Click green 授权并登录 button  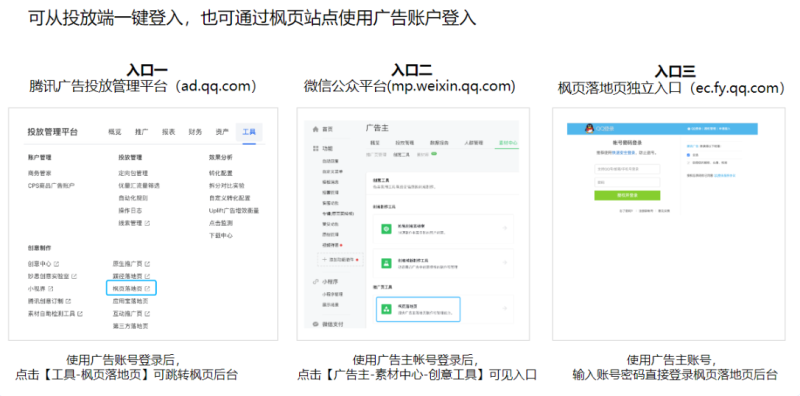coord(627,195)
